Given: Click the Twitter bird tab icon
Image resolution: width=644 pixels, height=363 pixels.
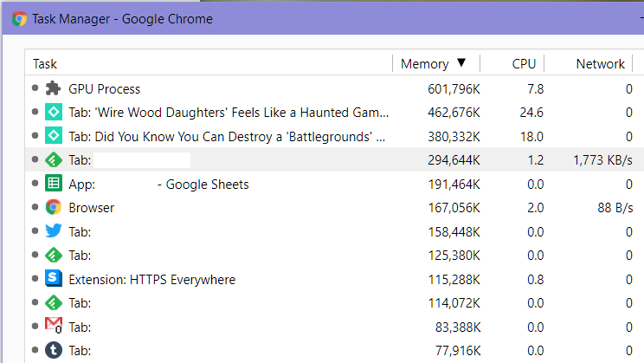Looking at the screenshot, I should point(53,231).
